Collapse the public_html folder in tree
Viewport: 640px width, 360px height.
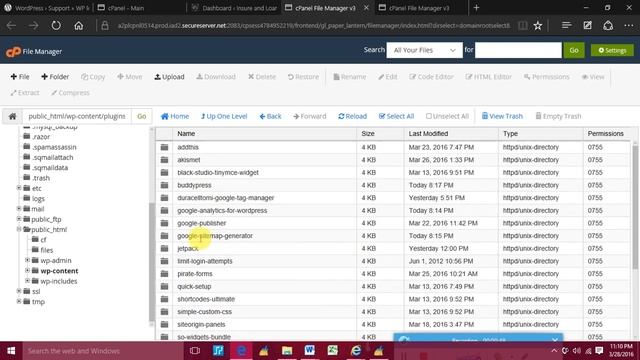click(x=19, y=229)
